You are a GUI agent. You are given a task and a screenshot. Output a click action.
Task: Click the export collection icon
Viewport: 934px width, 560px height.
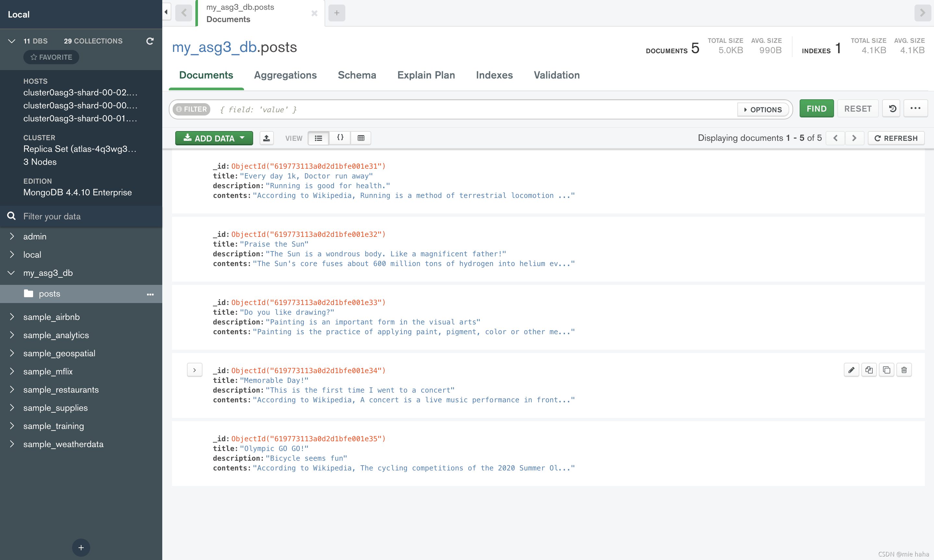[x=266, y=138]
